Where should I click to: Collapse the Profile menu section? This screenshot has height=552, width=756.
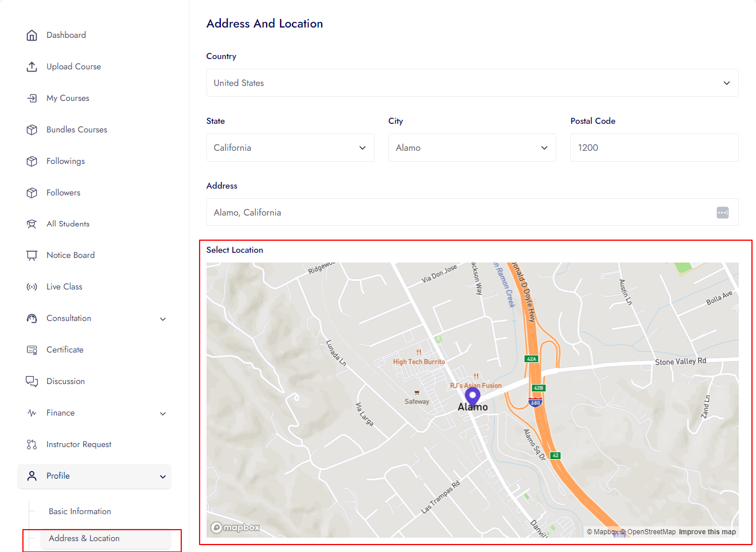tap(163, 477)
